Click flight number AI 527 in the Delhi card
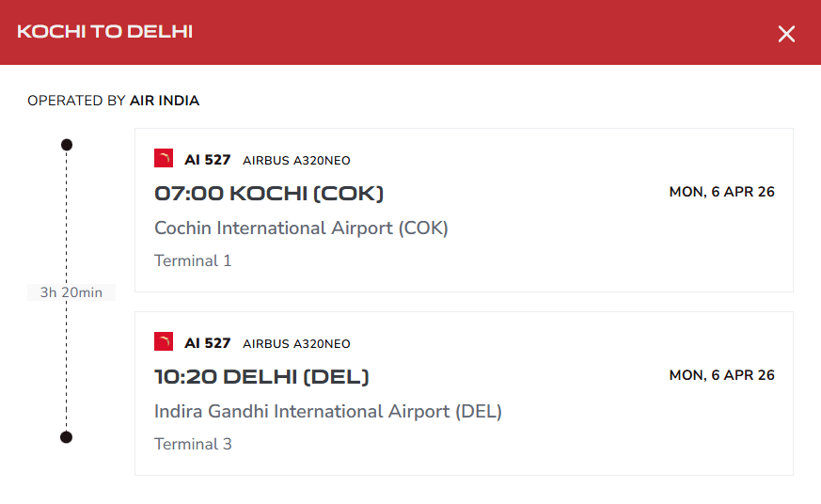Screen dimensions: 821x504 tap(207, 343)
